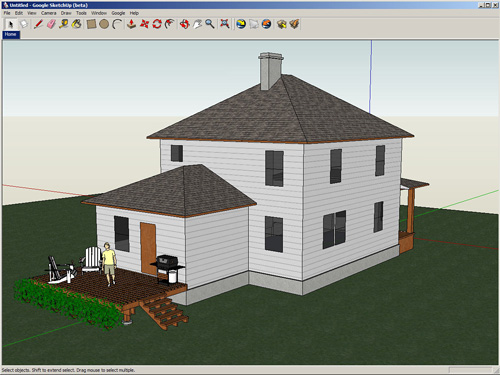Click the chimney on the roof
The image size is (500, 375).
coord(270,71)
